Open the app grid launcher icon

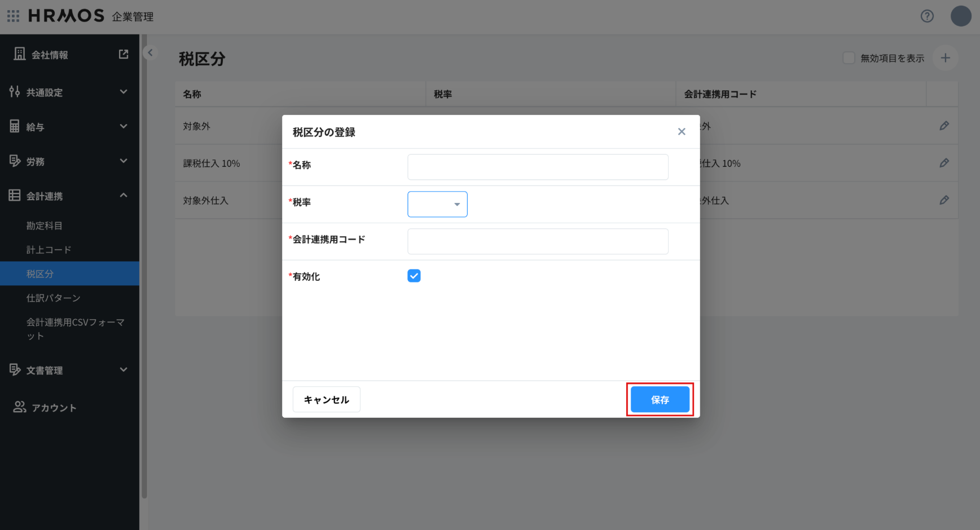tap(13, 16)
